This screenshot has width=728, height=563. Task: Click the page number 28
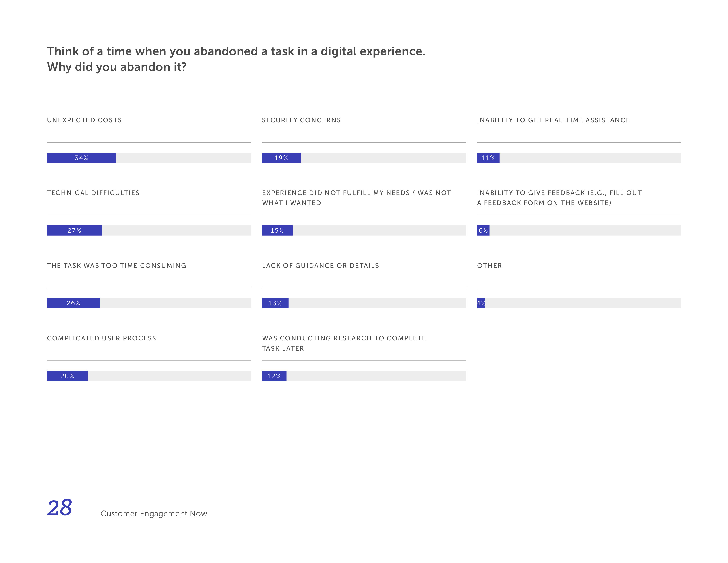coord(60,508)
